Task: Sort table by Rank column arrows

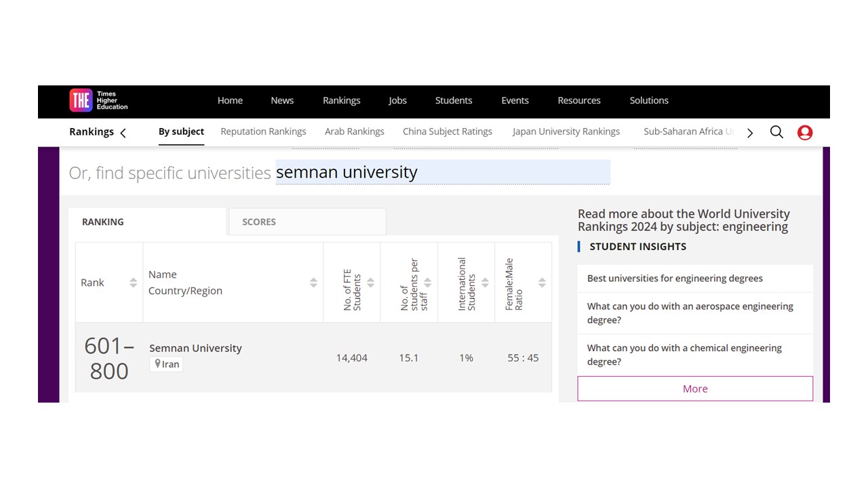Action: (x=133, y=283)
